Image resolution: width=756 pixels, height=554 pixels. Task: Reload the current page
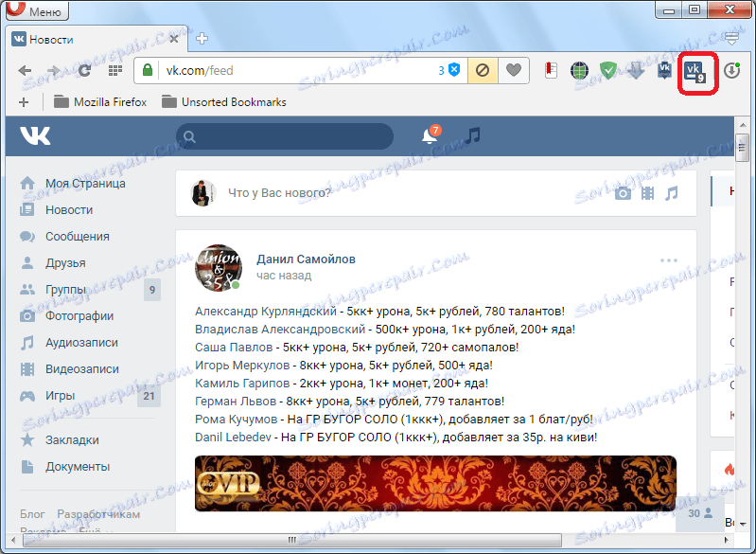point(85,70)
